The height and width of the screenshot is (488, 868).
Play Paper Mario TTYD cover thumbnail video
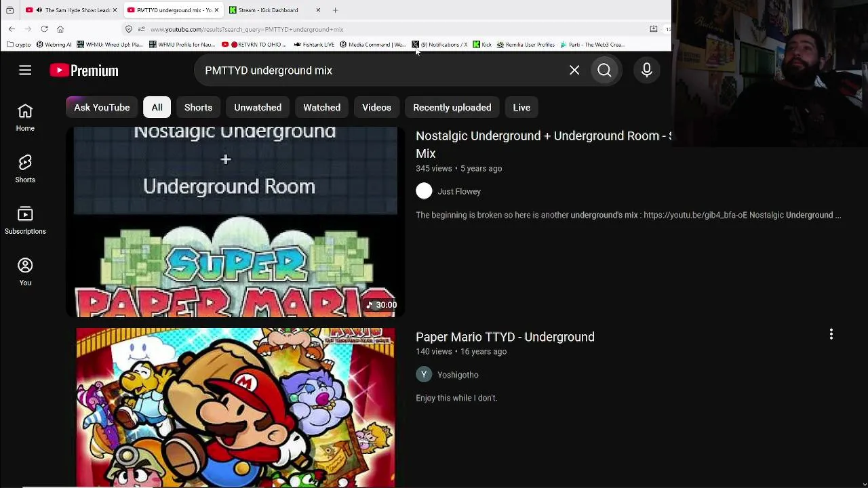235,408
